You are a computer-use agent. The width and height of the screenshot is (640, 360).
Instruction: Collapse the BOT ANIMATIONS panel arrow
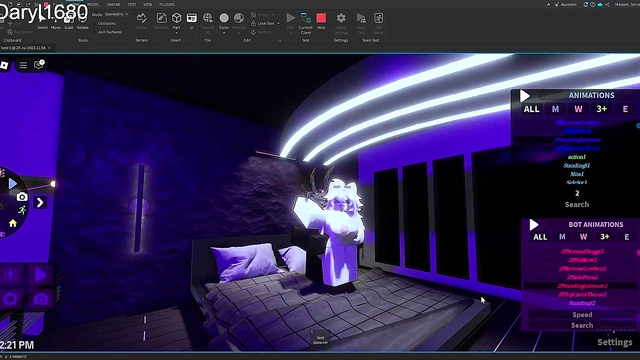(x=534, y=225)
